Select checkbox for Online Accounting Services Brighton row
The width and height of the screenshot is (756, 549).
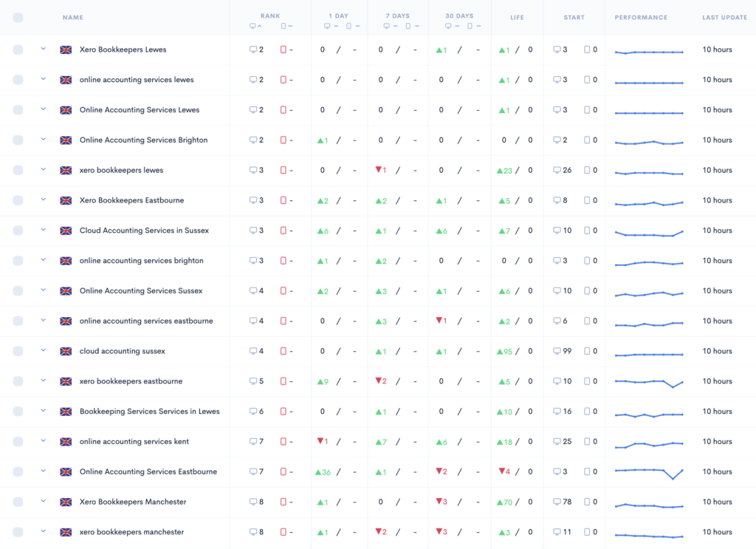(18, 140)
